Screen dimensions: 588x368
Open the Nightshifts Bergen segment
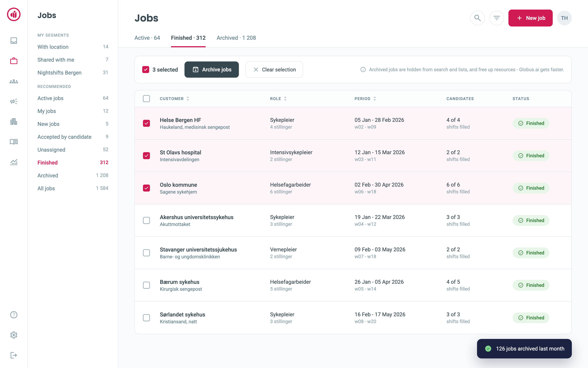(73, 72)
